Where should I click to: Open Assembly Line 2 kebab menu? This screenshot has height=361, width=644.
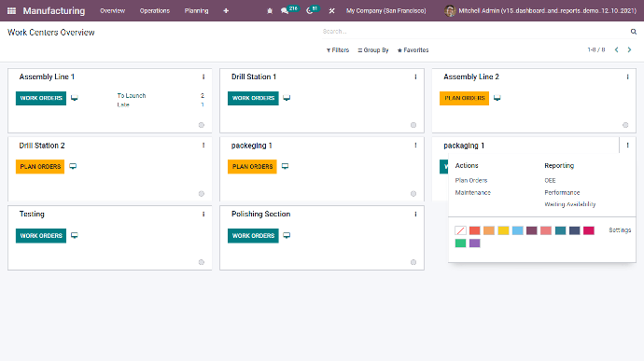click(627, 76)
